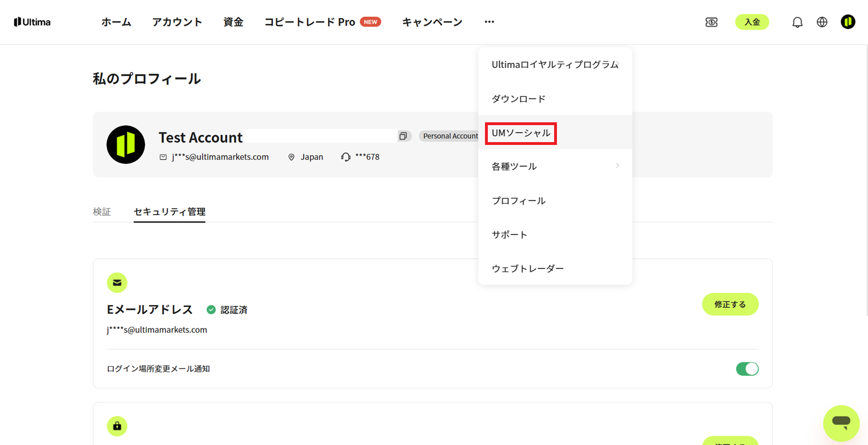The width and height of the screenshot is (868, 445).
Task: Open the live chat bubble icon
Action: coord(841,423)
